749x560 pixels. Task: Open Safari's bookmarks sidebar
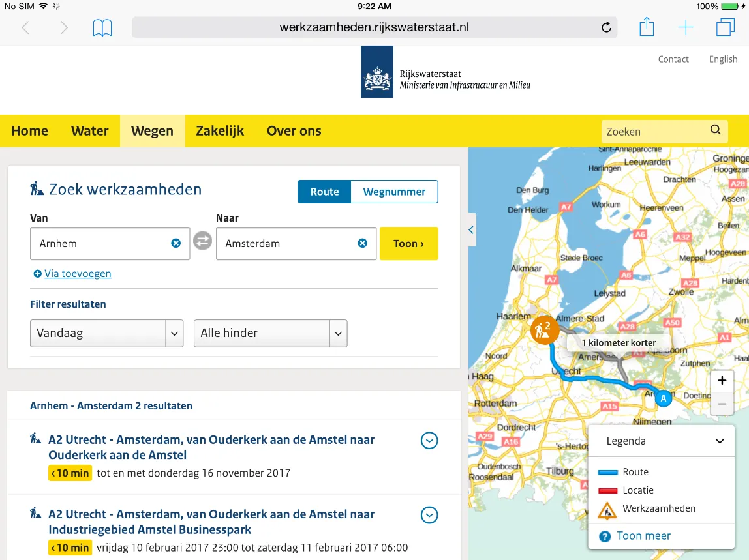click(x=102, y=27)
